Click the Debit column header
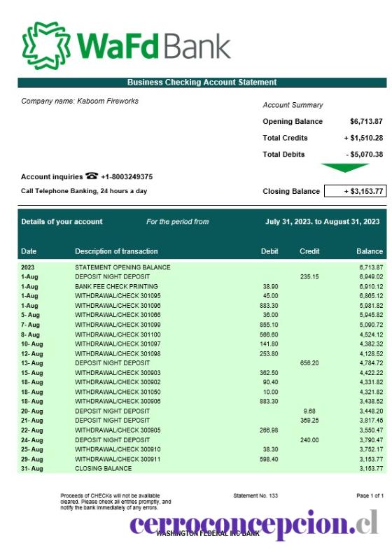Screen dimensions: 392x557 click(x=269, y=251)
